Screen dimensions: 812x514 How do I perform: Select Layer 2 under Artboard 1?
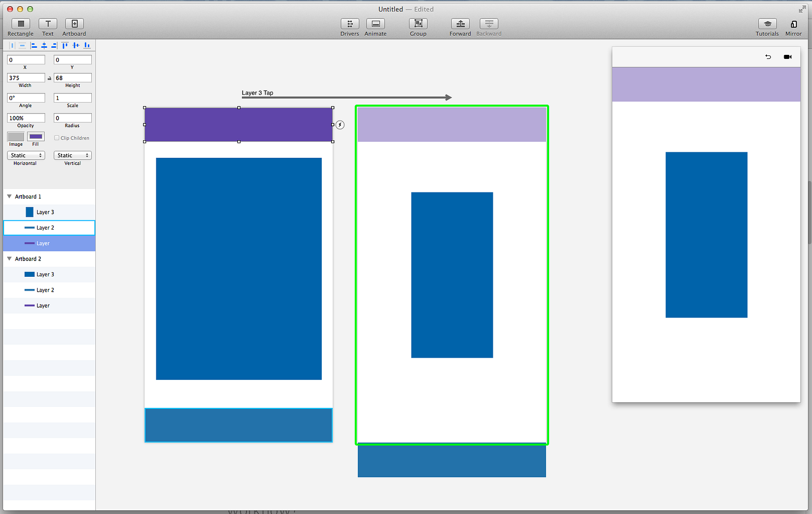click(49, 228)
